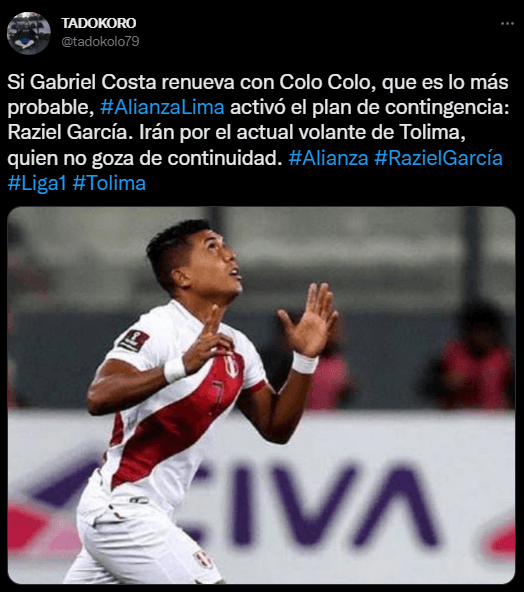The height and width of the screenshot is (592, 524).
Task: Select the #Liga1 hashtag
Action: coord(37,183)
